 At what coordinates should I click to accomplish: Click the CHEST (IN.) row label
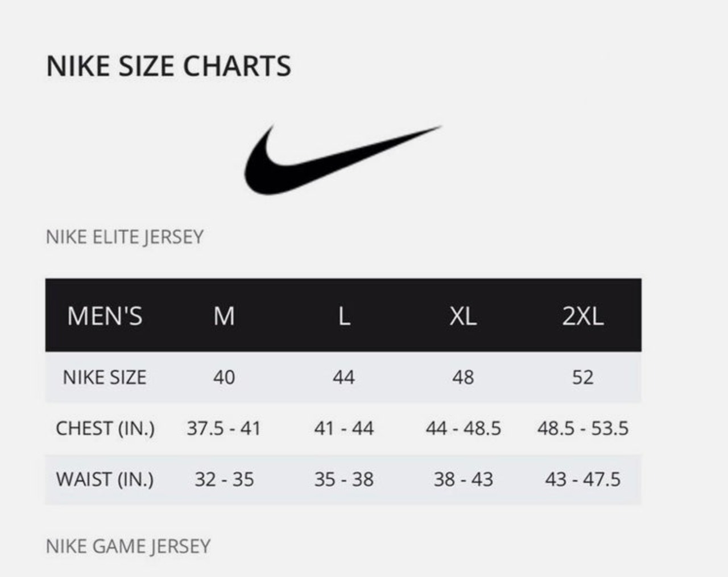[105, 428]
